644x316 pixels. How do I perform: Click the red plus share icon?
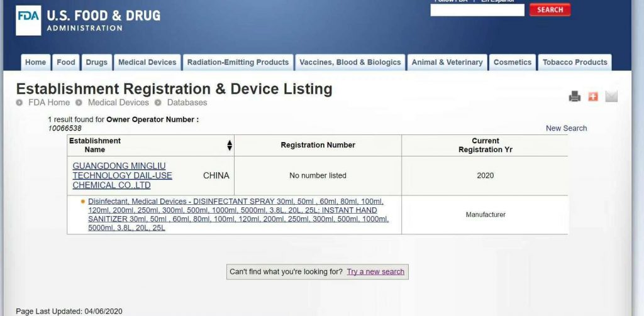(x=593, y=96)
